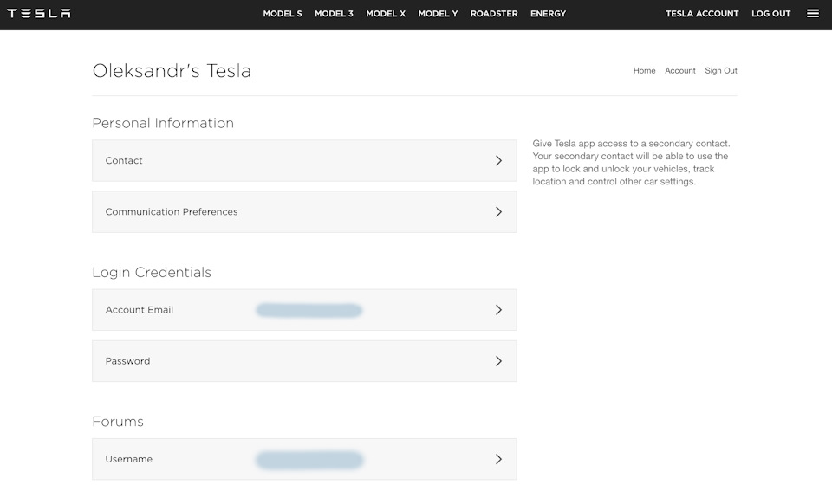Select the Contact label
The image size is (832, 504).
pos(124,160)
